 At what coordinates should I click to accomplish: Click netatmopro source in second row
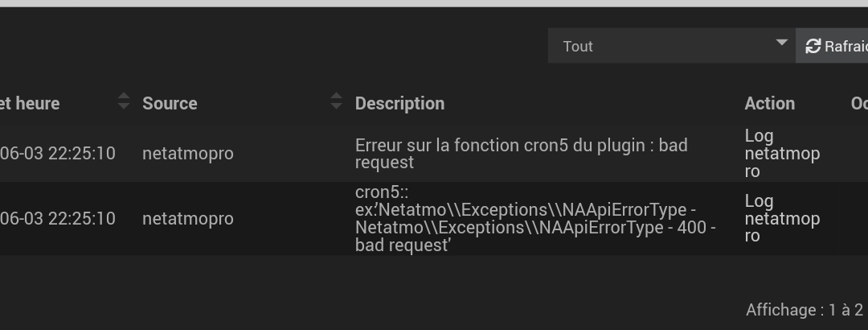[187, 218]
